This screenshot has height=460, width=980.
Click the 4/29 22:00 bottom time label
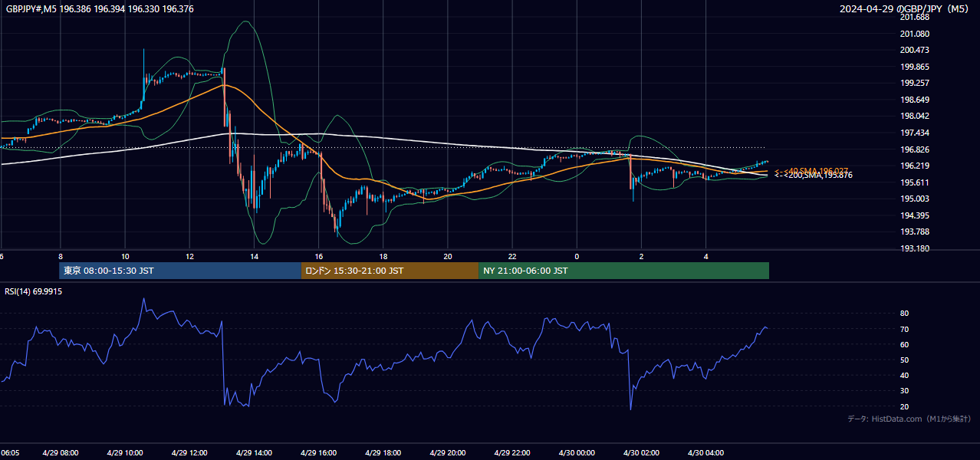tap(512, 453)
